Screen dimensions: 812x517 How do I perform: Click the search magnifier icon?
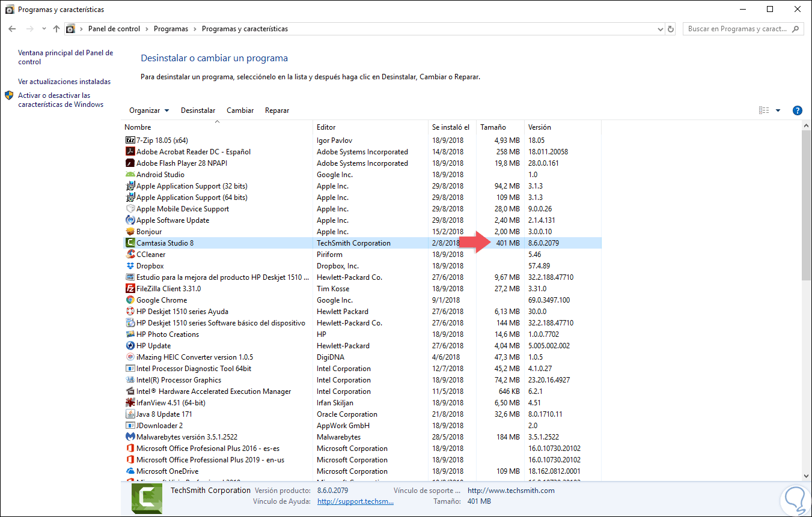point(796,29)
